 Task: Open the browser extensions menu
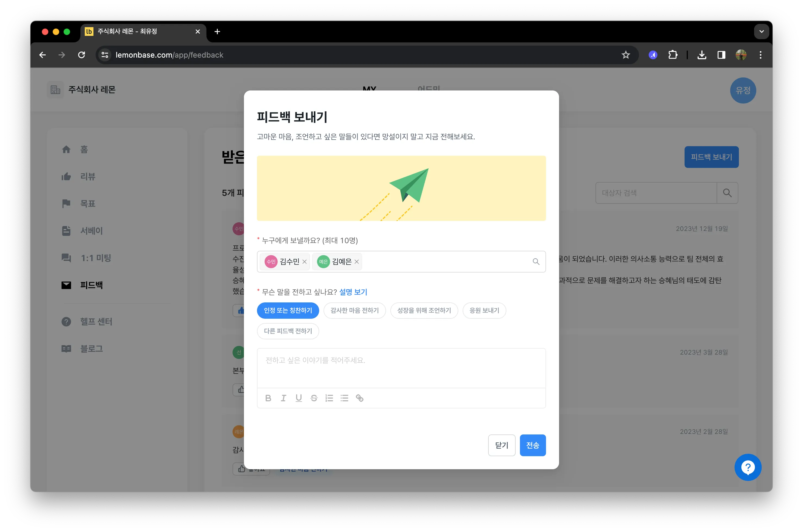pos(672,55)
